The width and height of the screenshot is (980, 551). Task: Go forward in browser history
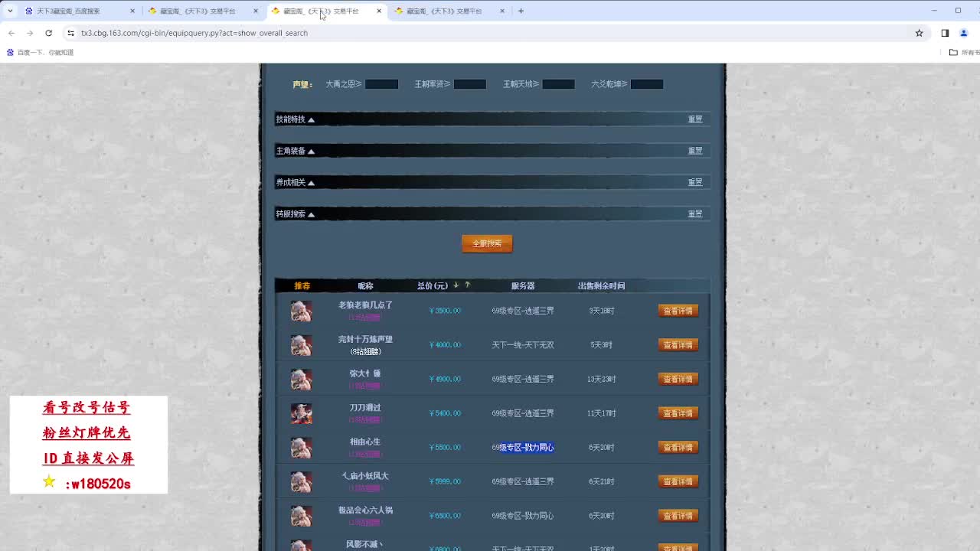click(x=30, y=33)
